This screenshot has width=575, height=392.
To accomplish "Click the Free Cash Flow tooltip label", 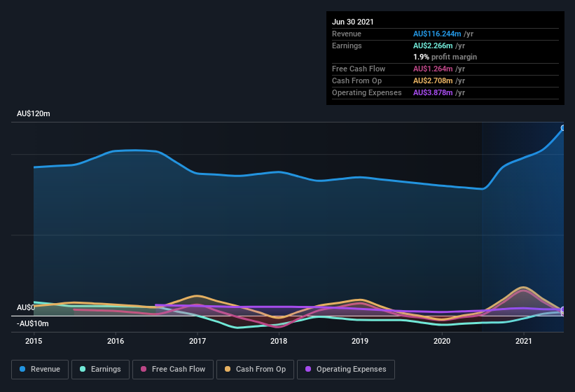I will point(359,69).
